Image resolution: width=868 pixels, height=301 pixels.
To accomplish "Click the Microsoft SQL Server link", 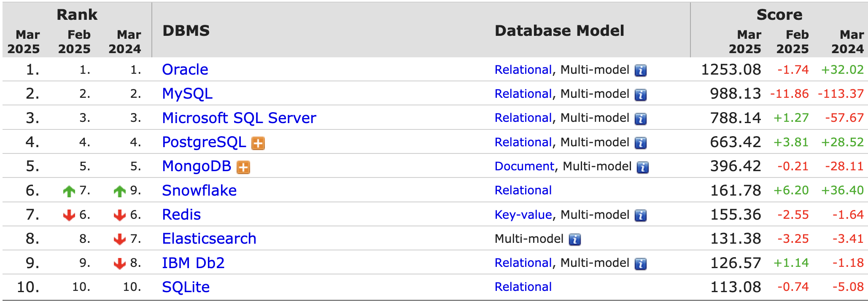I will tap(239, 118).
